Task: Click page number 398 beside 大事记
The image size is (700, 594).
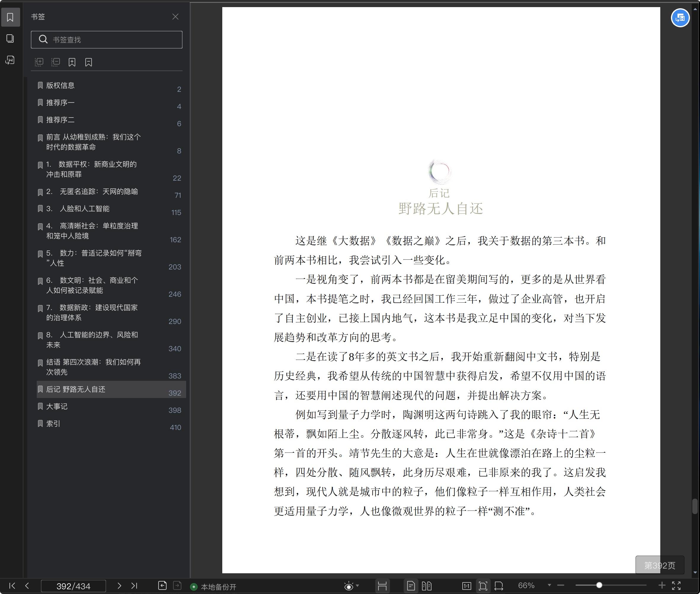Action: point(175,410)
